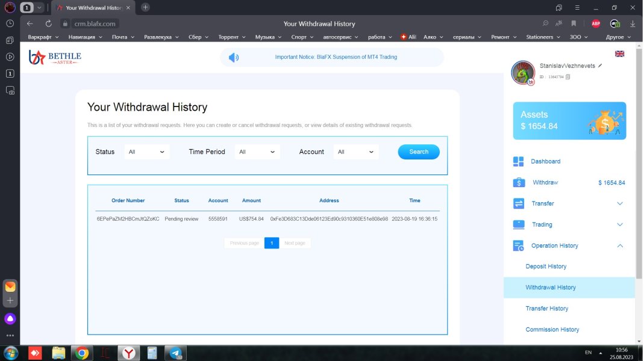Click the Pending review status cell
Viewport: 644px width, 361px height.
[181, 219]
